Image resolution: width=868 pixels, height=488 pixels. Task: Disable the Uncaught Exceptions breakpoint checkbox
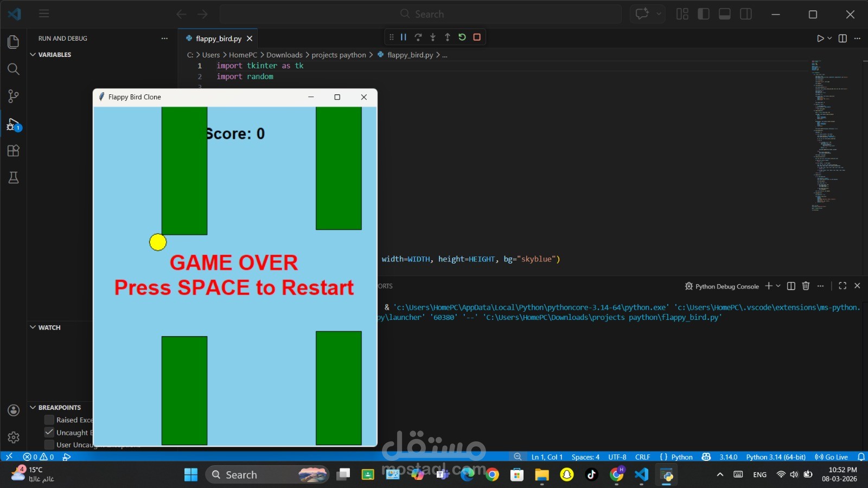click(x=49, y=432)
